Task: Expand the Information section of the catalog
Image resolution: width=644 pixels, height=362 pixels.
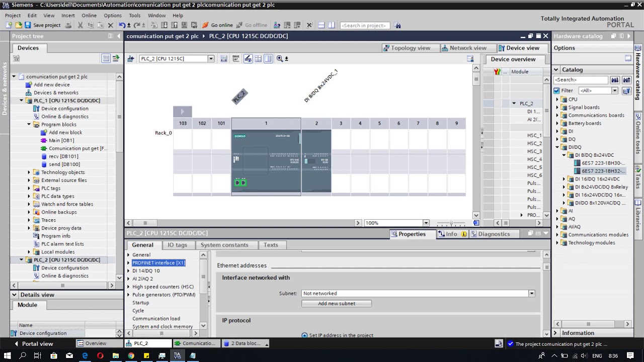Action: (x=555, y=333)
